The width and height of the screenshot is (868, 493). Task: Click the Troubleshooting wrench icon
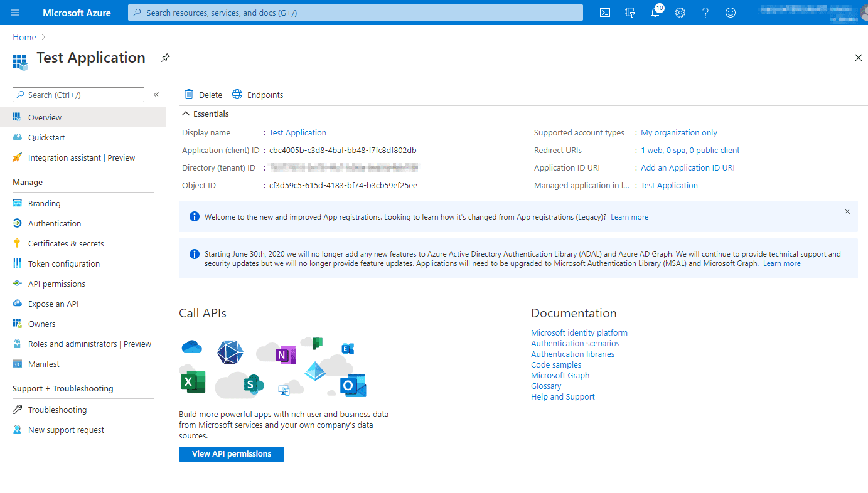pyautogui.click(x=17, y=410)
